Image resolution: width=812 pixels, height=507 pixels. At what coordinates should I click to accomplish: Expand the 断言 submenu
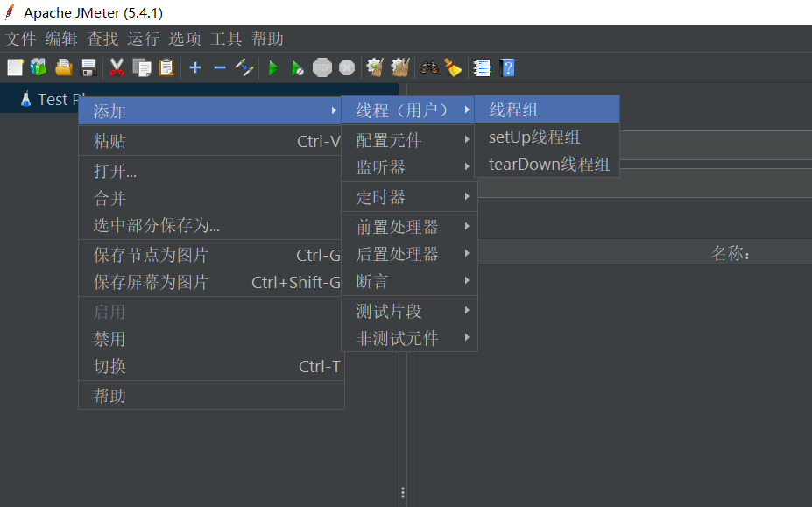tap(409, 281)
